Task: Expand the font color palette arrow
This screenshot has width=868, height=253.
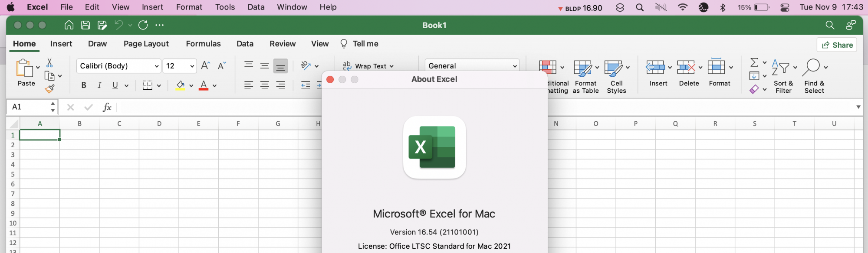Action: (x=214, y=86)
